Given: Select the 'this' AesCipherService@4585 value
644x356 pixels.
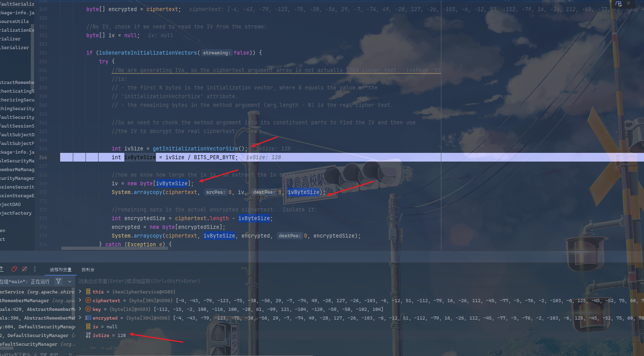Looking at the screenshot, I should (144, 292).
